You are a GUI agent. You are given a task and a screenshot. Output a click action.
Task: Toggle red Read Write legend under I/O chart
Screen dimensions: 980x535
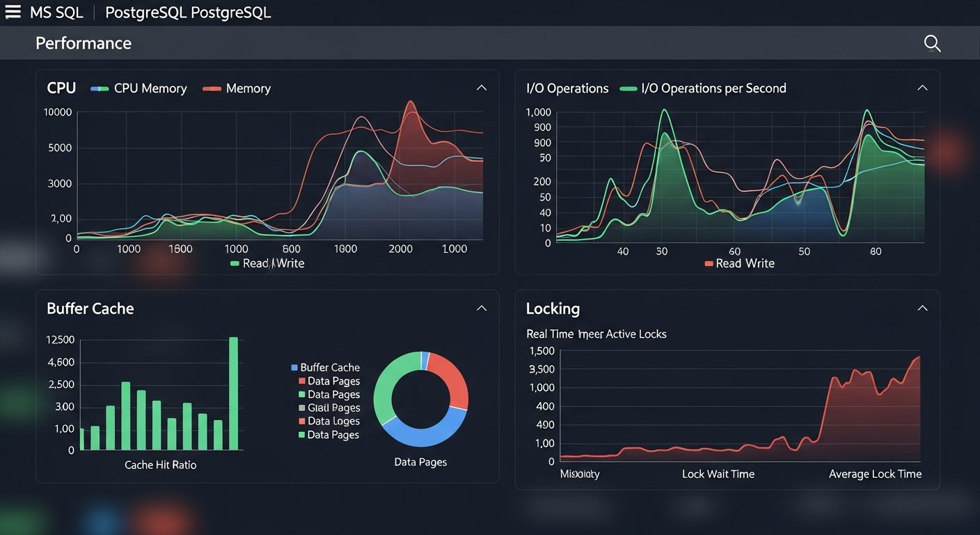click(739, 263)
